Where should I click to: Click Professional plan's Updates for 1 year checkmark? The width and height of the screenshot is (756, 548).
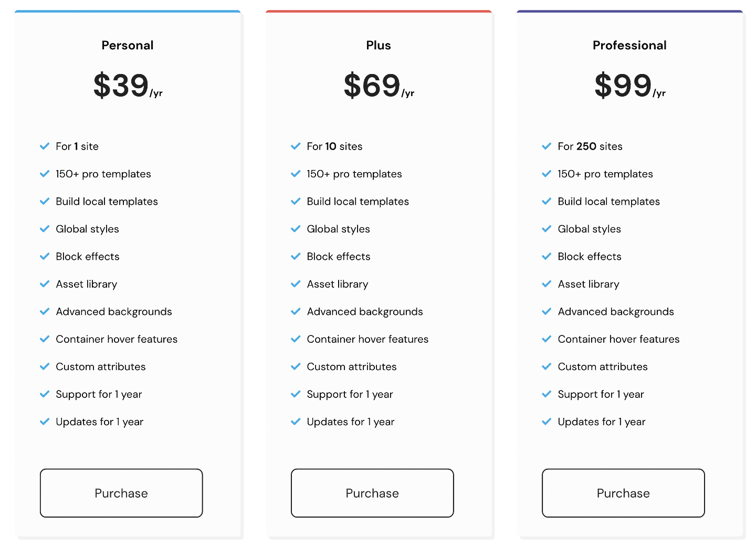(x=547, y=421)
